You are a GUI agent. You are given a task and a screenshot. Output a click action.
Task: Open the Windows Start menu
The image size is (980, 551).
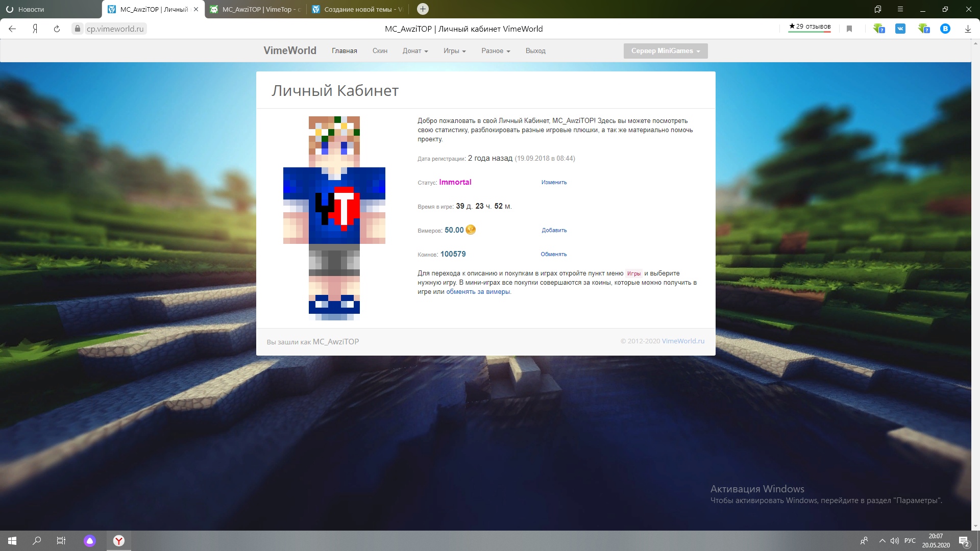point(12,541)
